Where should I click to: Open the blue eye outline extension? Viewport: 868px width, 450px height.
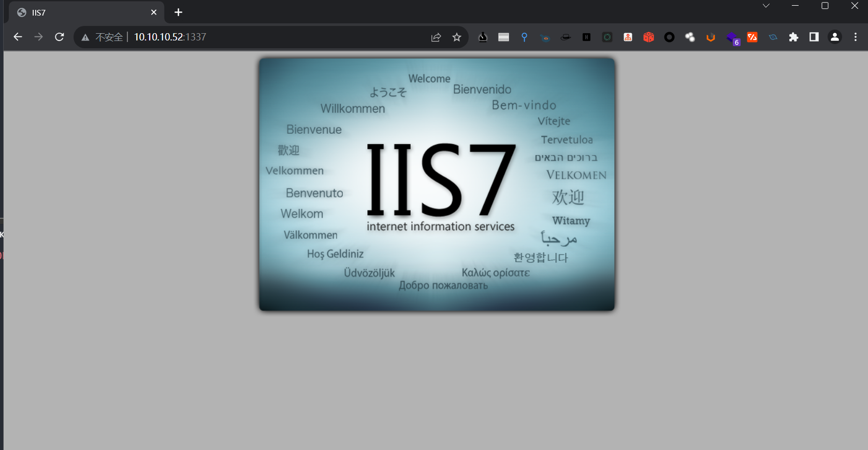[x=773, y=37]
